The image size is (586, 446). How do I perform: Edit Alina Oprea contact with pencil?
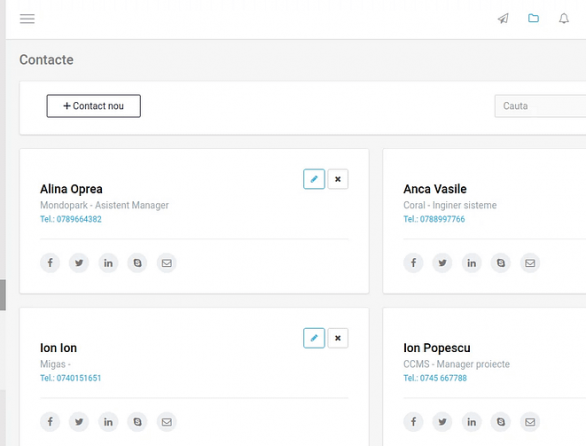(314, 179)
